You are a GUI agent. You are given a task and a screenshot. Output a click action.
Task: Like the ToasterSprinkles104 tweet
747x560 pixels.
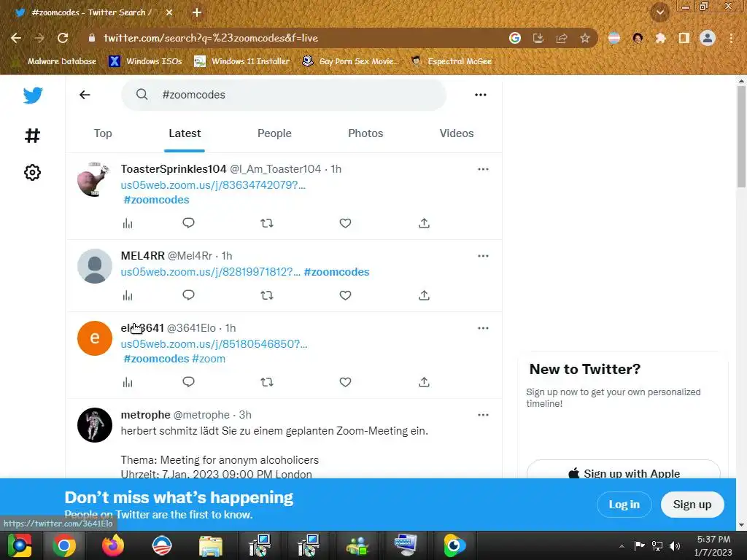(x=345, y=223)
